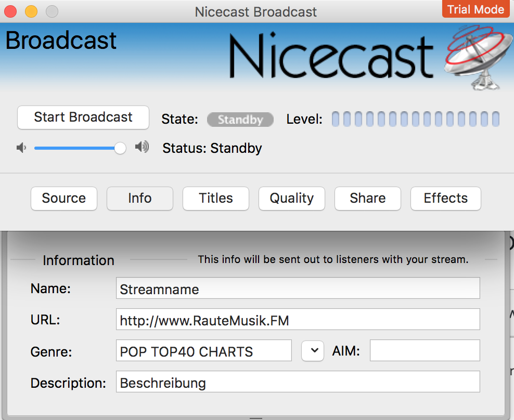Click the Trial Mode badge

pos(476,9)
